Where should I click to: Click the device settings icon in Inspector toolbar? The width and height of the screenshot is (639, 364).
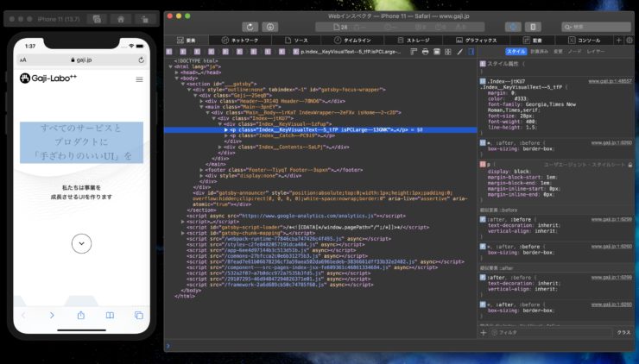click(x=533, y=27)
